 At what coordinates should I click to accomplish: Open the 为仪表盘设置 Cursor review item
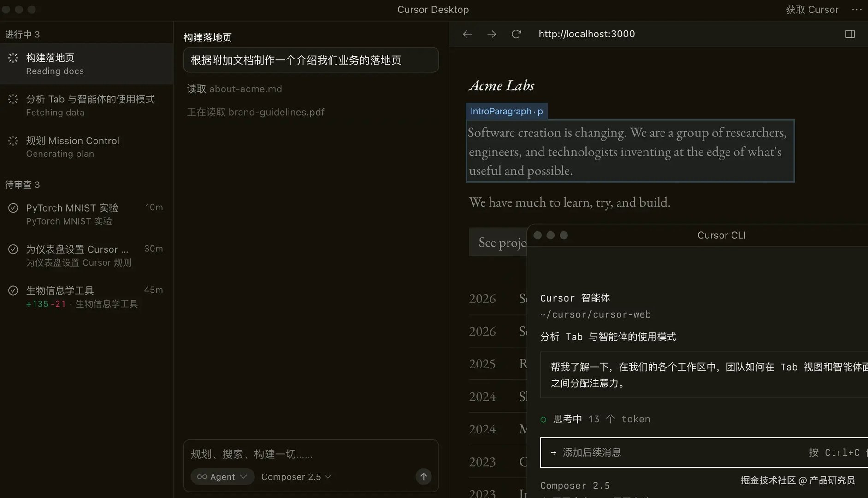tap(87, 255)
